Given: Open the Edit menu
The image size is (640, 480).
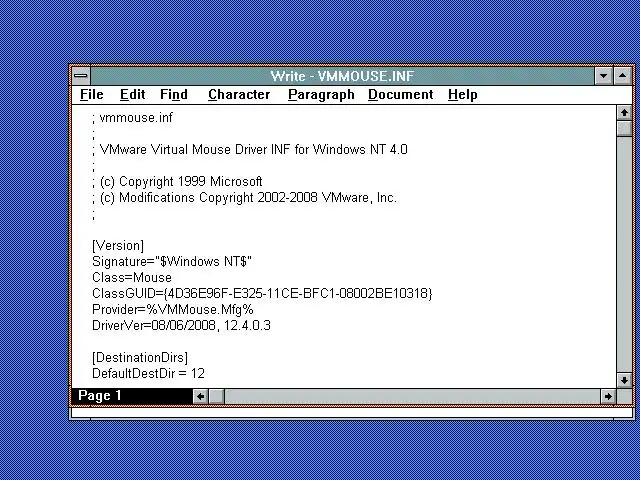Looking at the screenshot, I should [x=133, y=94].
